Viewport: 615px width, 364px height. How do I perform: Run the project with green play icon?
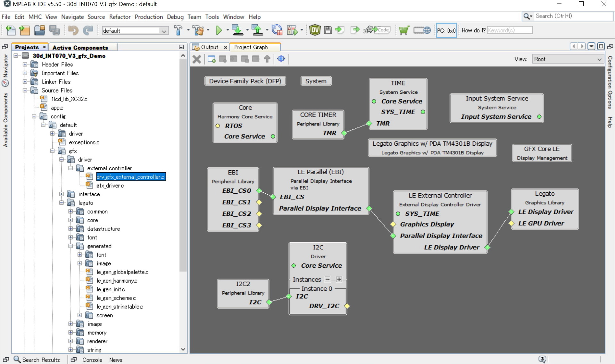[x=219, y=30]
